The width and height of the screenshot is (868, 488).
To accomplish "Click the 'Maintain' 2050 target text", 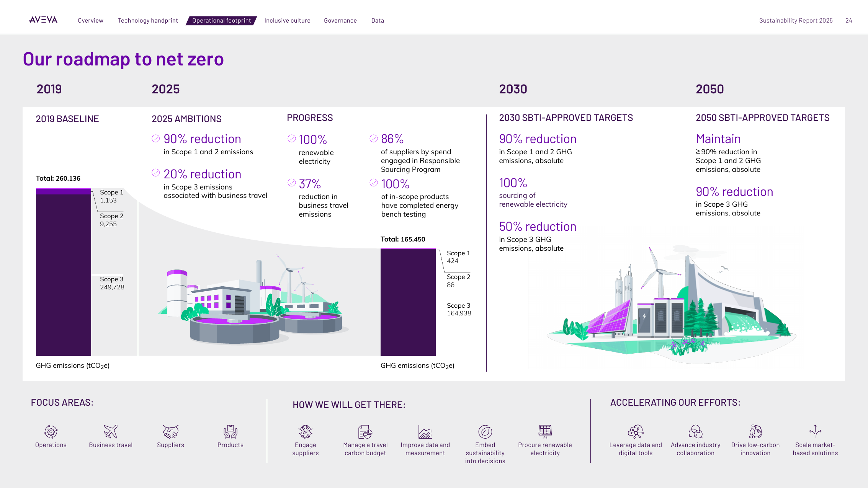I will coord(718,139).
